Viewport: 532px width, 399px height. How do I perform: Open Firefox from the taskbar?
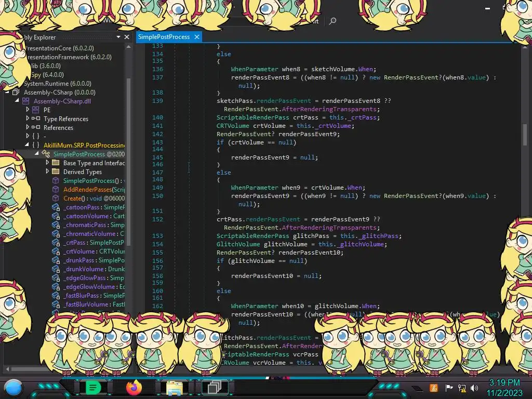[x=134, y=388]
